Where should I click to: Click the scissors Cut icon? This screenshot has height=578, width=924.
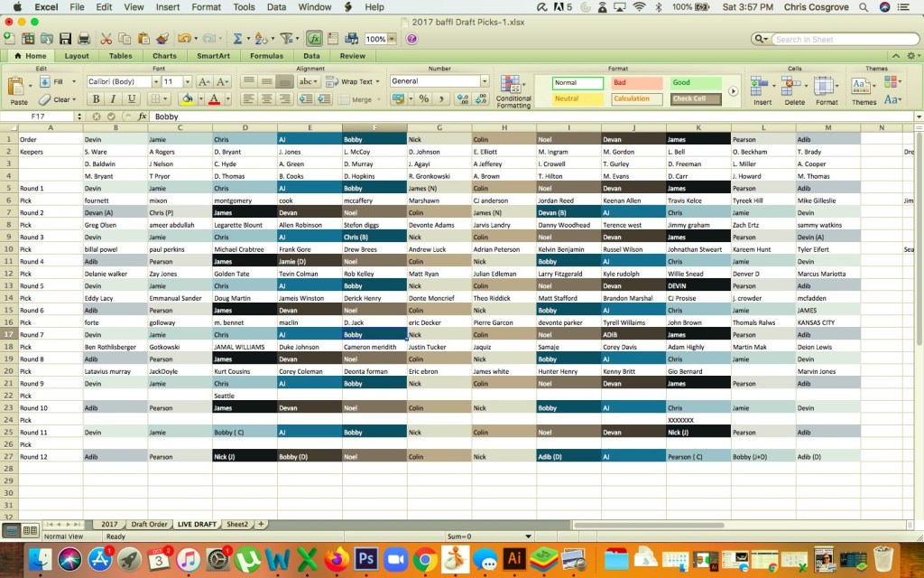[106, 39]
